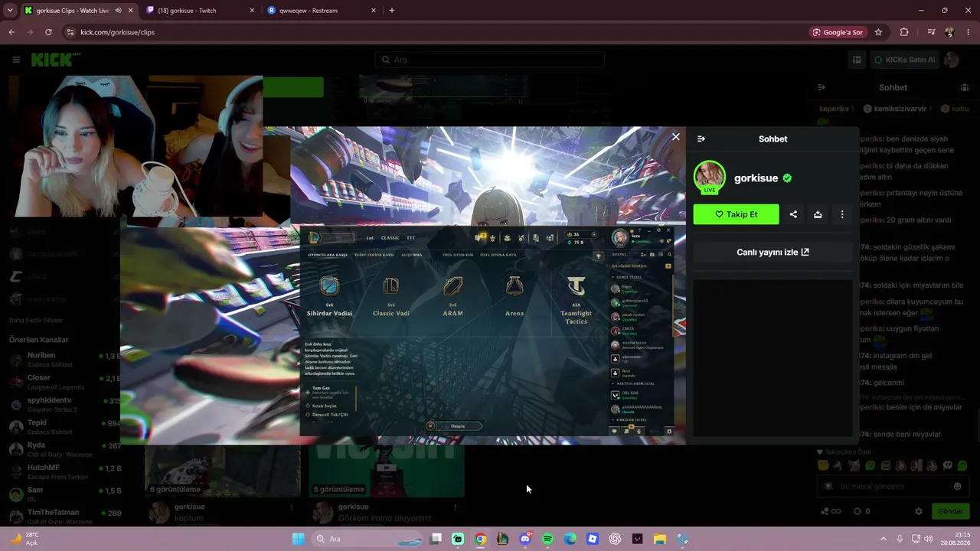The height and width of the screenshot is (551, 980).
Task: Open the gift icon beside KICKs button
Action: 857,60
